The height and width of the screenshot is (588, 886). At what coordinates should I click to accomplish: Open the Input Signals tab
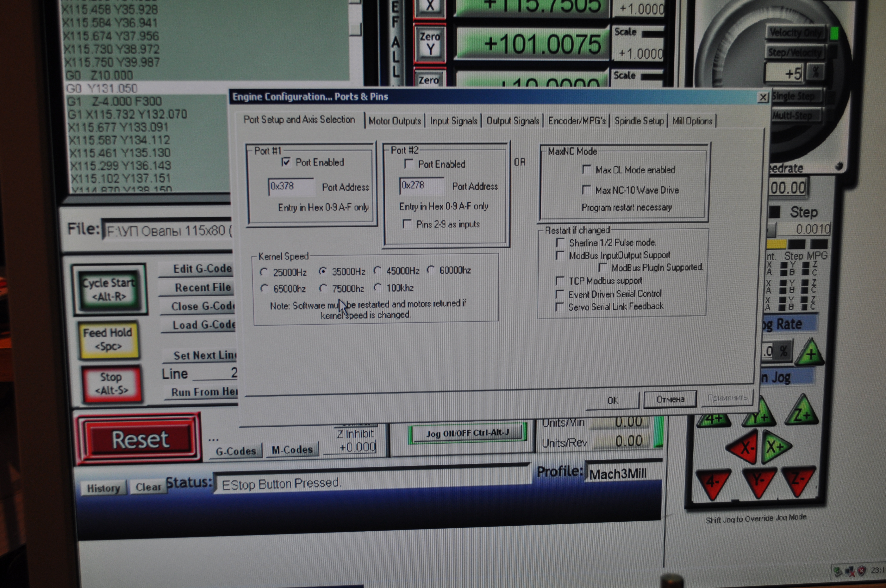(453, 121)
